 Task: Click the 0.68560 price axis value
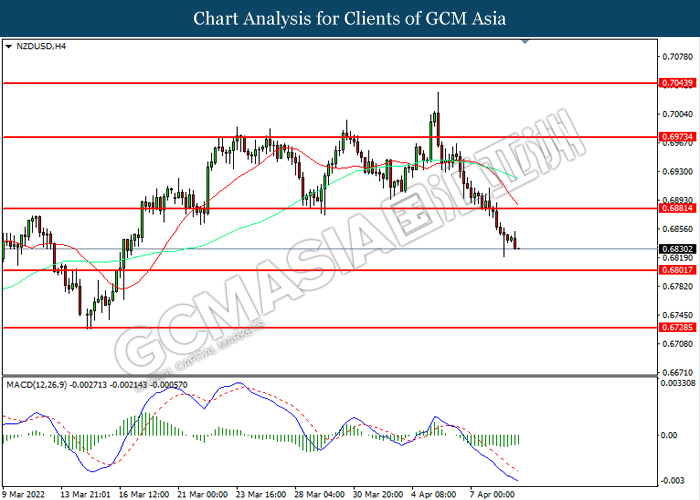[x=677, y=229]
